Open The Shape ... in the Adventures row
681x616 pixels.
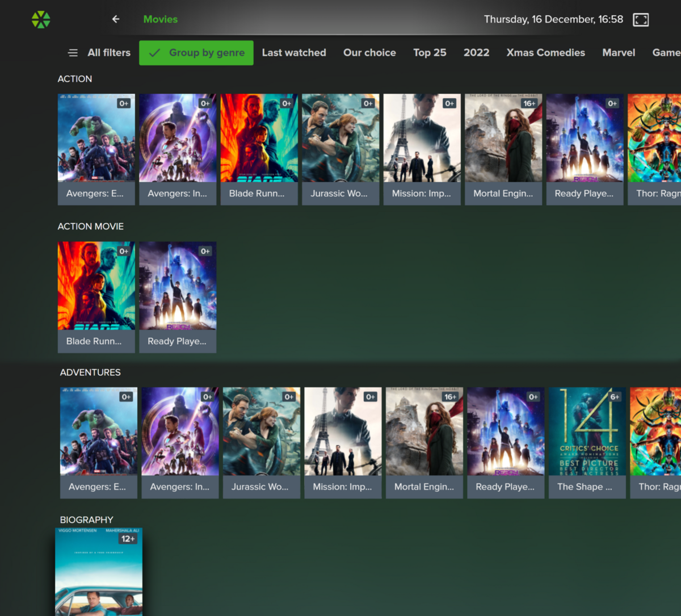pyautogui.click(x=587, y=443)
